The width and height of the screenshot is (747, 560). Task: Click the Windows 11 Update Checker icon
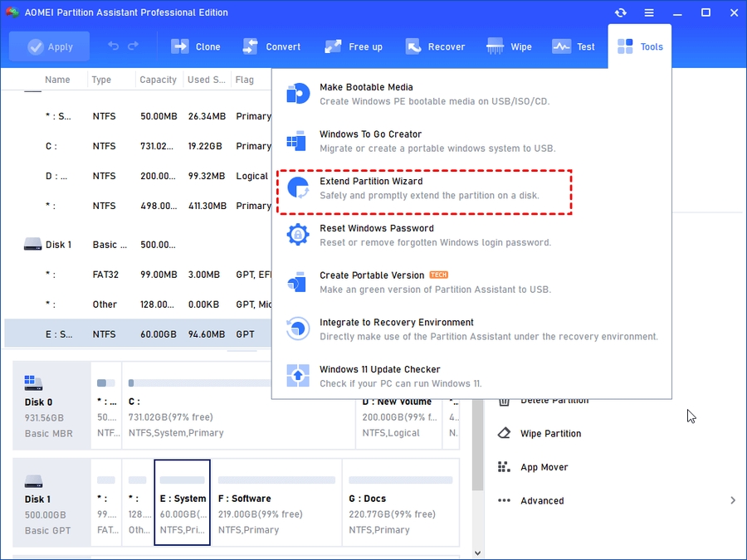coord(297,376)
